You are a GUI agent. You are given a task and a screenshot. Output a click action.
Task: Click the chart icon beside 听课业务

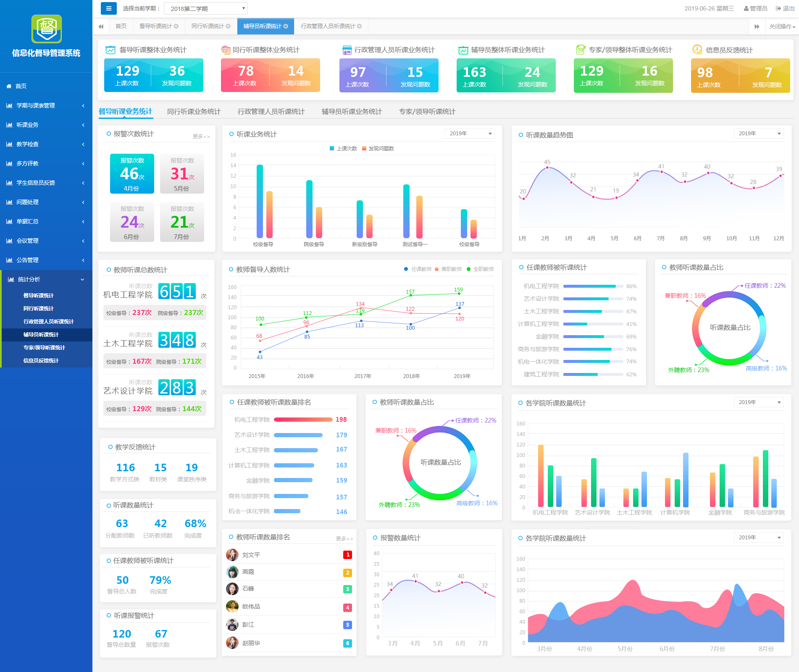(x=9, y=125)
